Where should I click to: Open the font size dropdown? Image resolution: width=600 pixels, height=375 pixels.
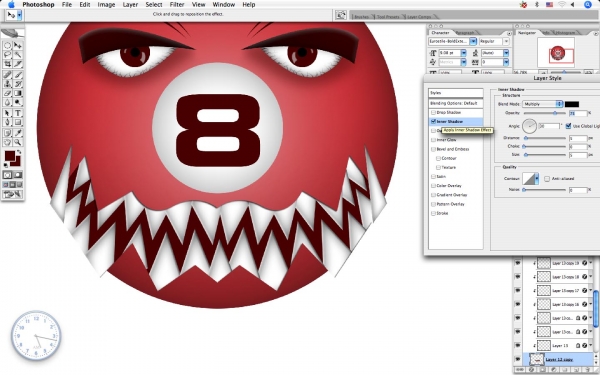click(x=463, y=53)
